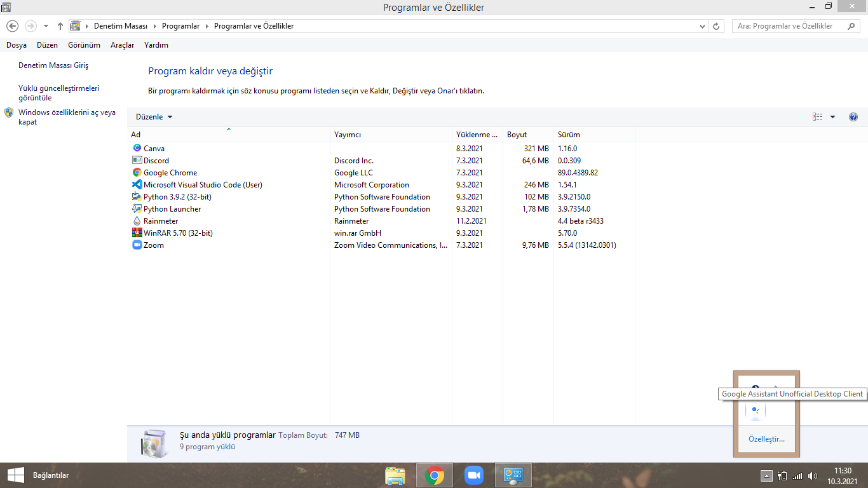Click Windows özelliklerini aç veya kapat
Image resolution: width=868 pixels, height=488 pixels.
(x=67, y=117)
